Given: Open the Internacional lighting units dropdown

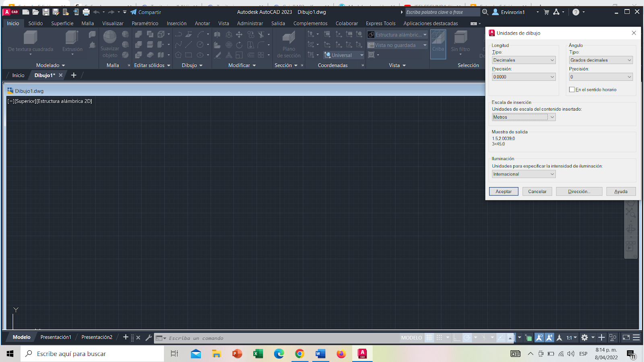Looking at the screenshot, I should pos(524,174).
